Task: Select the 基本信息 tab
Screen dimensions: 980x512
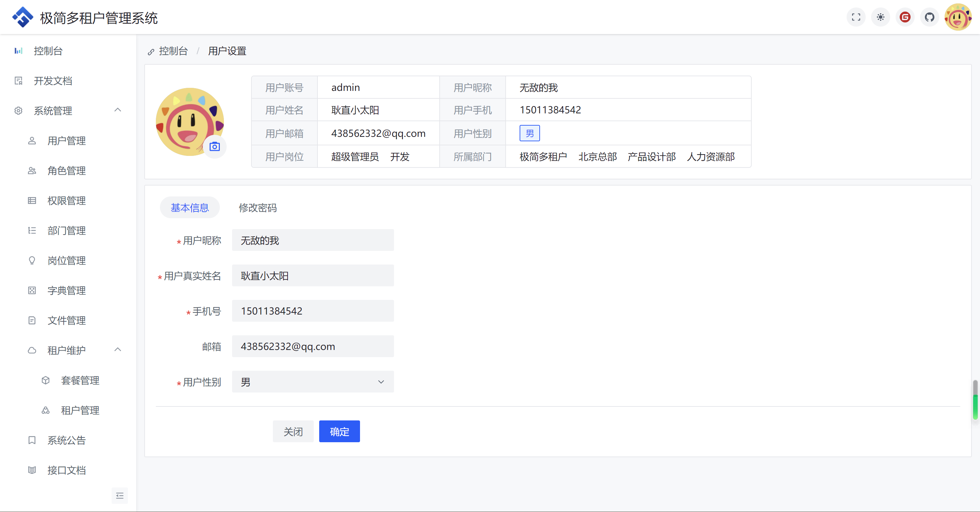Action: coord(190,208)
